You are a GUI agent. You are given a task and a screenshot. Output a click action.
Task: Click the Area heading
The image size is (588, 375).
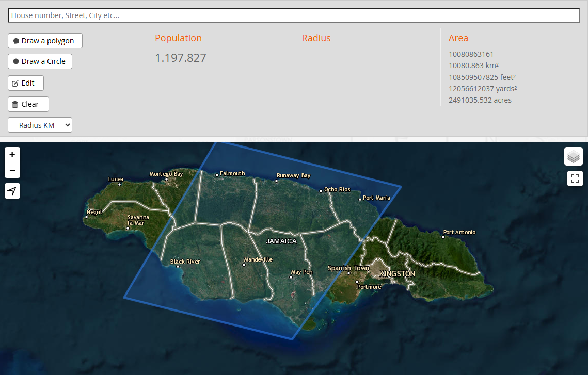point(458,38)
